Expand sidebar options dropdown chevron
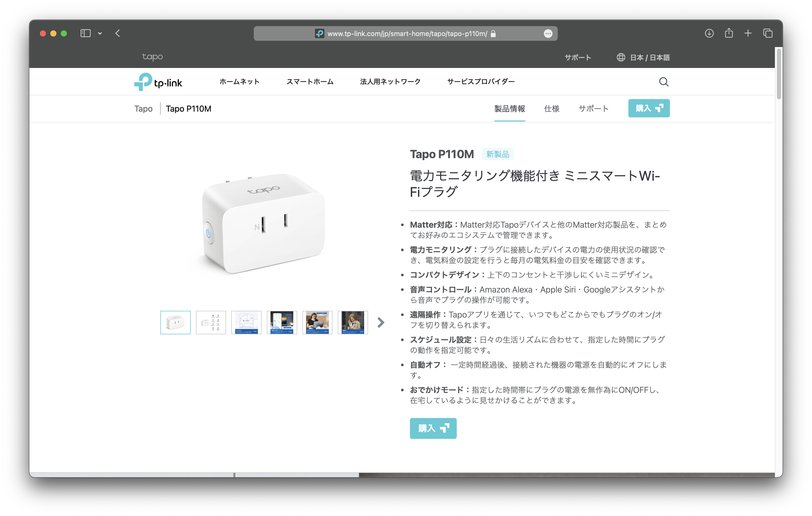 click(x=100, y=33)
